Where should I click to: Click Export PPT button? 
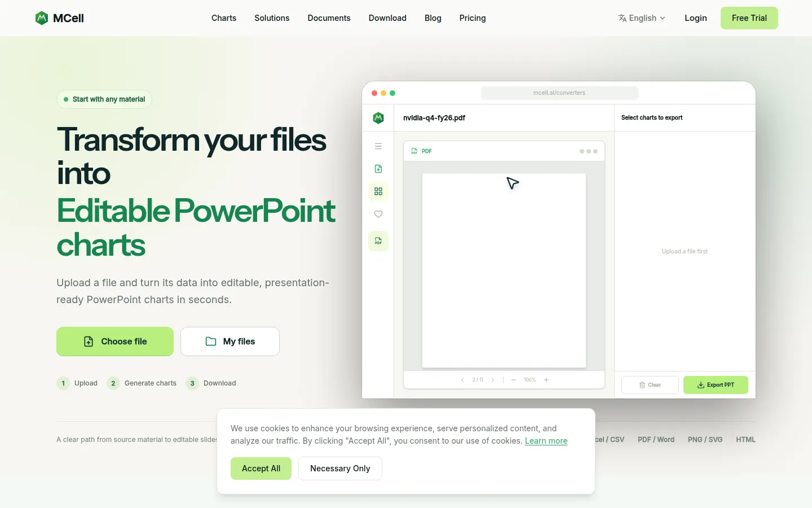(716, 385)
